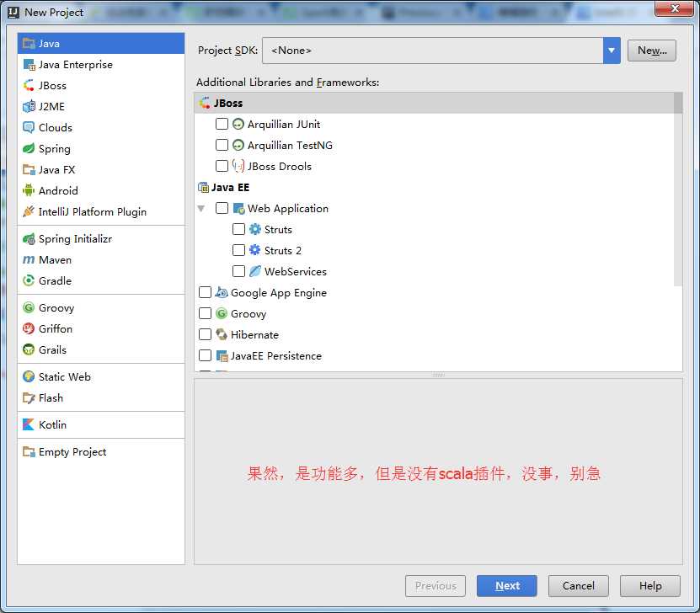The width and height of the screenshot is (700, 613).
Task: Click the Hibernate framework icon
Action: (x=222, y=334)
